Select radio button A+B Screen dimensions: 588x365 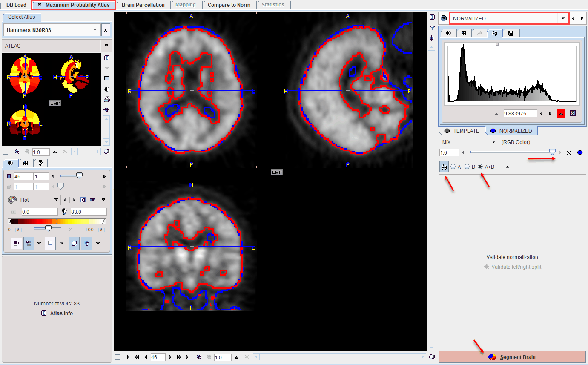click(x=480, y=167)
